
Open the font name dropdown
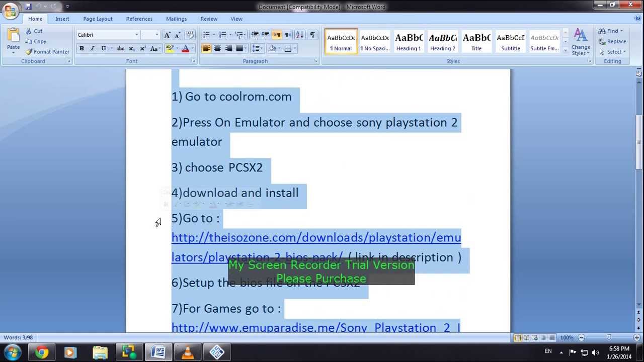136,35
